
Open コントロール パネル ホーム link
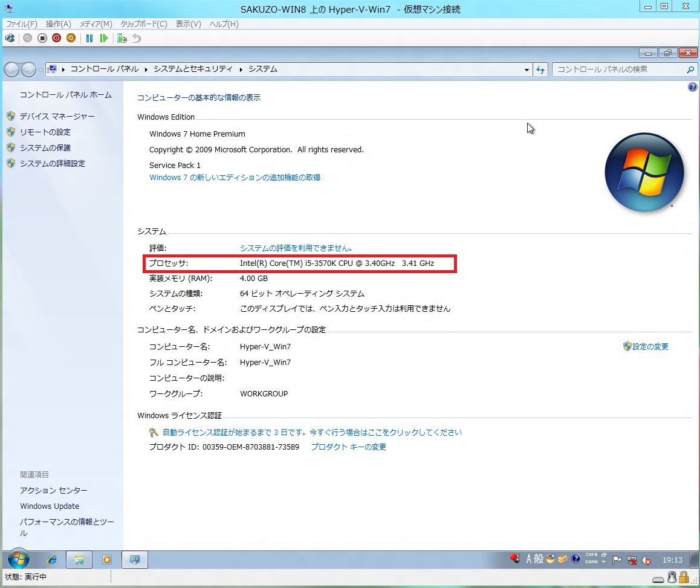point(66,95)
